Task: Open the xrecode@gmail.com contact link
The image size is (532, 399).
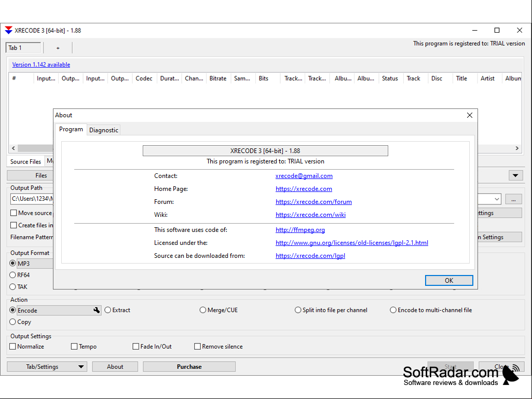Action: pyautogui.click(x=304, y=176)
